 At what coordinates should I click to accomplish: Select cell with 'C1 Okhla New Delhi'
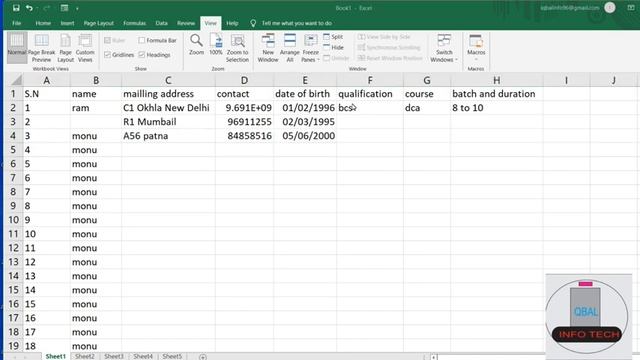click(x=168, y=108)
